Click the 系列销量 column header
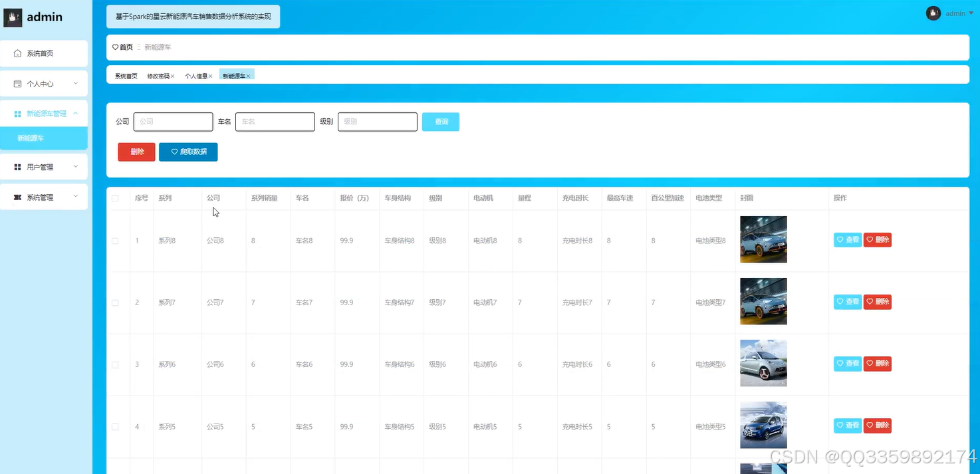 pos(264,198)
